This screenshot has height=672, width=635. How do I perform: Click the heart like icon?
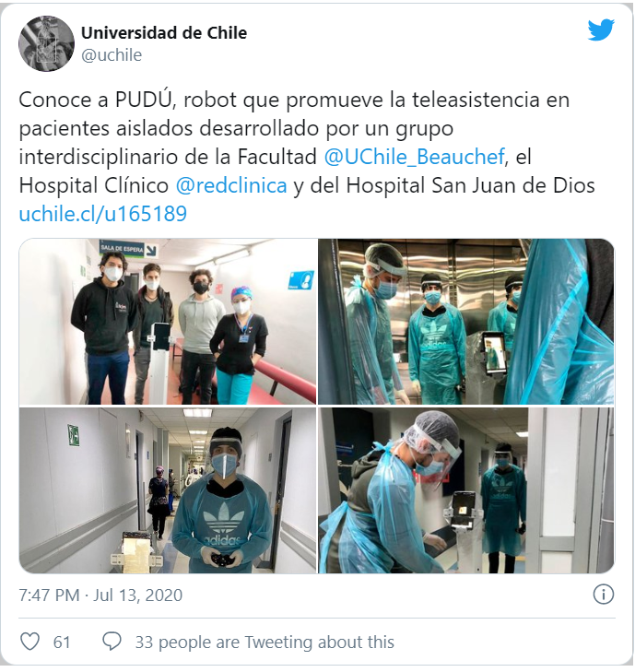30,642
